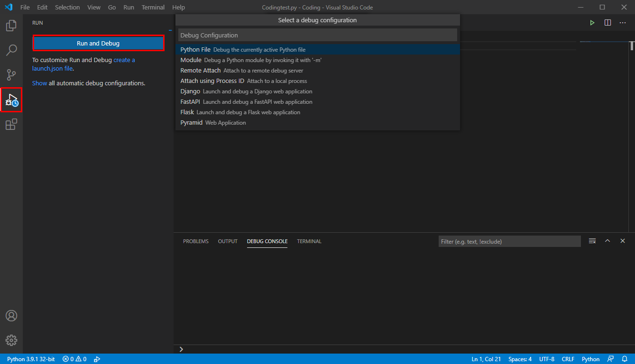This screenshot has height=364, width=635.
Task: Open the Manage gear icon
Action: pos(11,340)
